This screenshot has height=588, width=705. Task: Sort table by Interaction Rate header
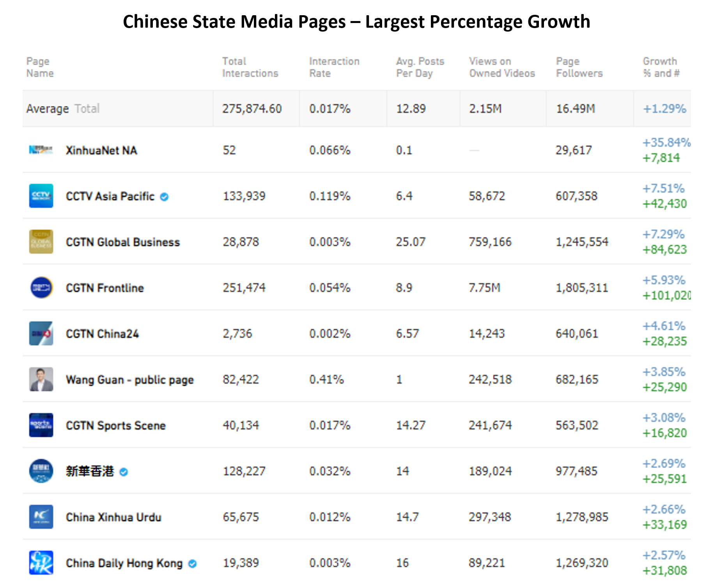click(x=334, y=67)
